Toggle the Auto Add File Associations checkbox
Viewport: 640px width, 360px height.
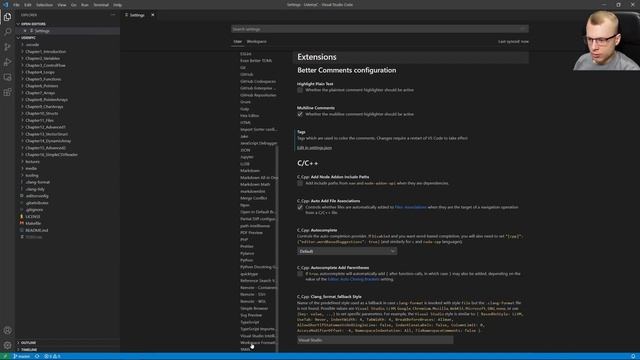[x=300, y=207]
